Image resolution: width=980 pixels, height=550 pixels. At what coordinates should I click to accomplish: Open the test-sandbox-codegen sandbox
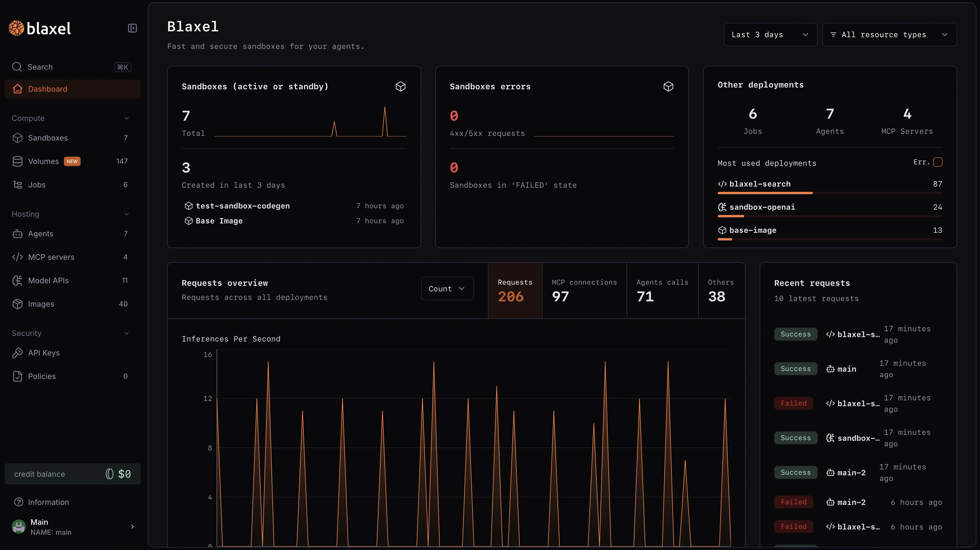(x=242, y=206)
